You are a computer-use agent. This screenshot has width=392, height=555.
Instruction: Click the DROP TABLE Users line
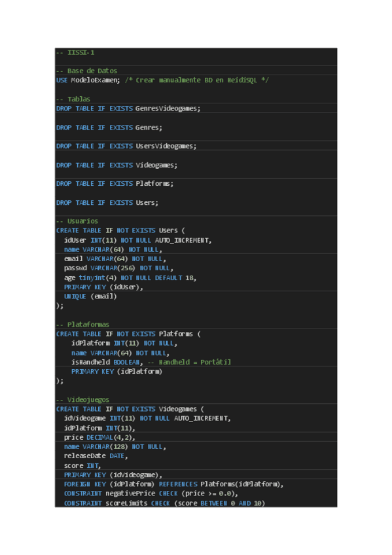click(x=107, y=203)
